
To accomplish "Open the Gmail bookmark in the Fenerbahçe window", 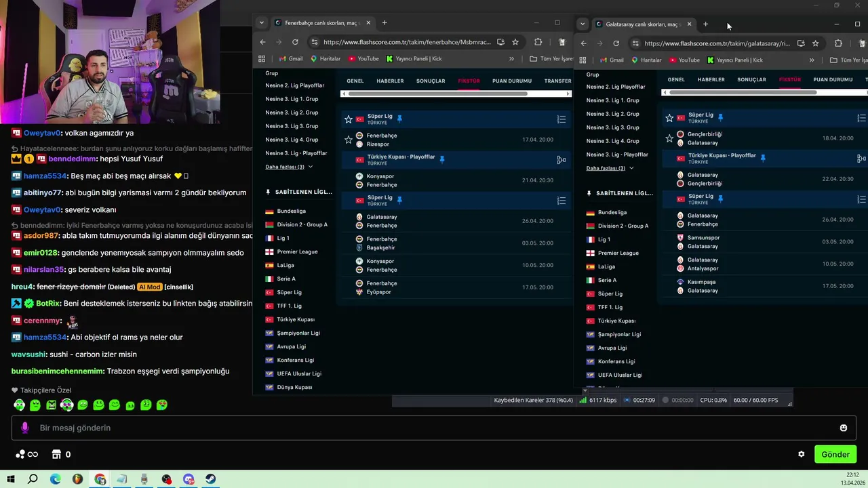I will [x=290, y=59].
